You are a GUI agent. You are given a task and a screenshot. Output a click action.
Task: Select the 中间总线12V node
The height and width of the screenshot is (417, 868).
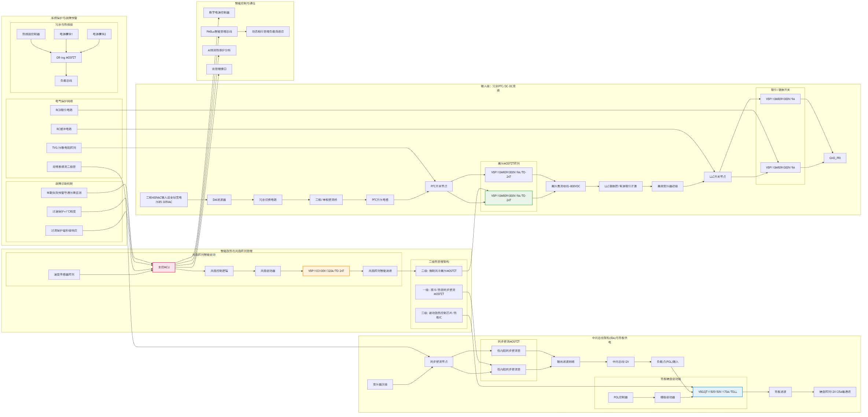(621, 362)
